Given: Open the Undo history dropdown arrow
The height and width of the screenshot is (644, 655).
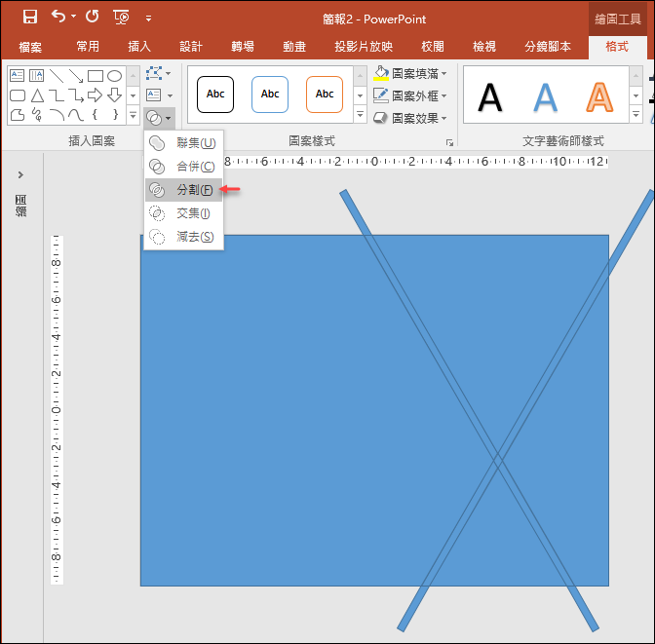Looking at the screenshot, I should coord(73,17).
